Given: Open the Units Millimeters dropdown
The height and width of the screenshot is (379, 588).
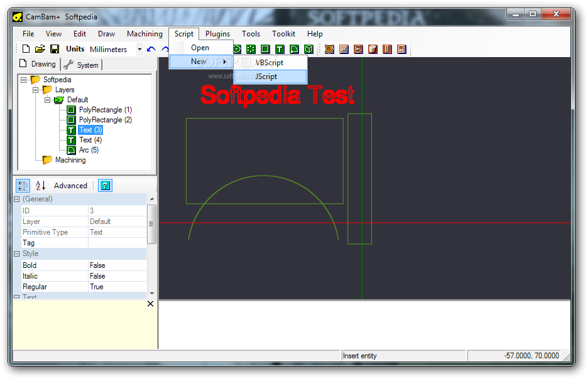Looking at the screenshot, I should 139,49.
